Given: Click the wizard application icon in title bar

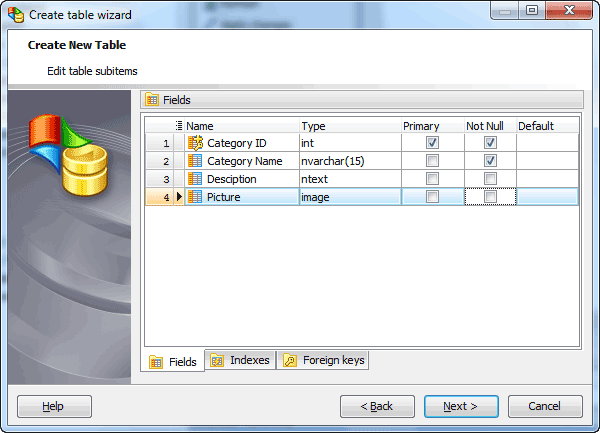Looking at the screenshot, I should (16, 15).
